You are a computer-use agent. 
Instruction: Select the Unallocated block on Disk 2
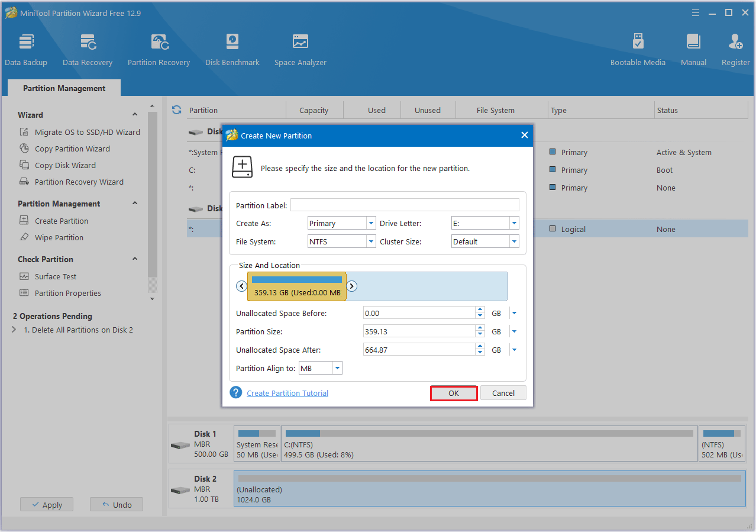click(x=490, y=488)
